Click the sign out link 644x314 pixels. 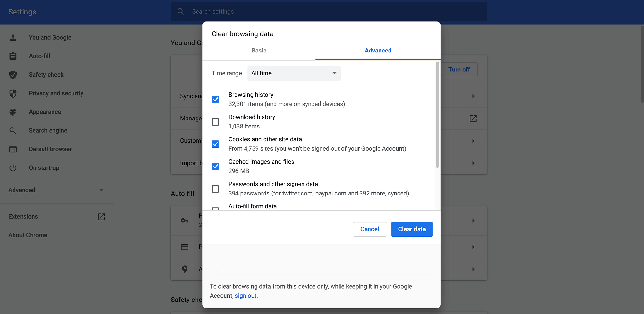click(245, 296)
